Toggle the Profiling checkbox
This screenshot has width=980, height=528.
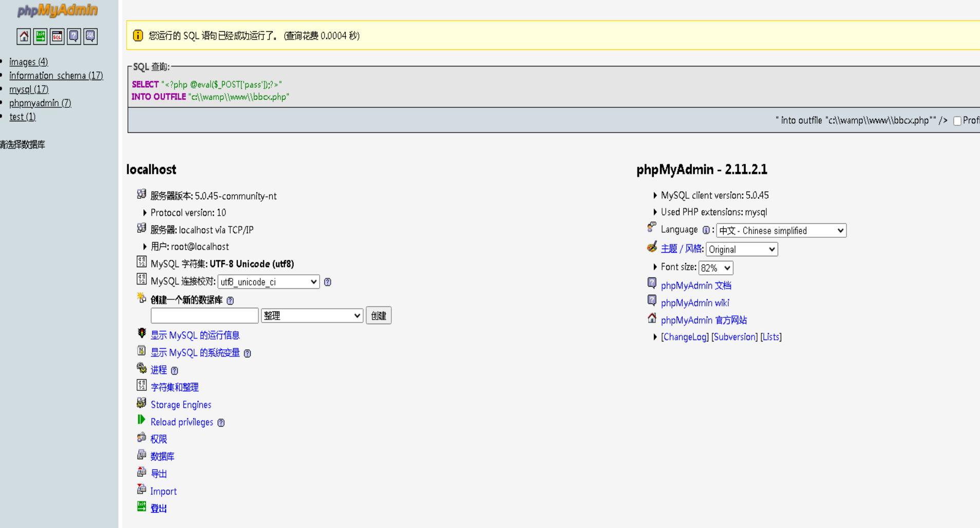pyautogui.click(x=957, y=121)
